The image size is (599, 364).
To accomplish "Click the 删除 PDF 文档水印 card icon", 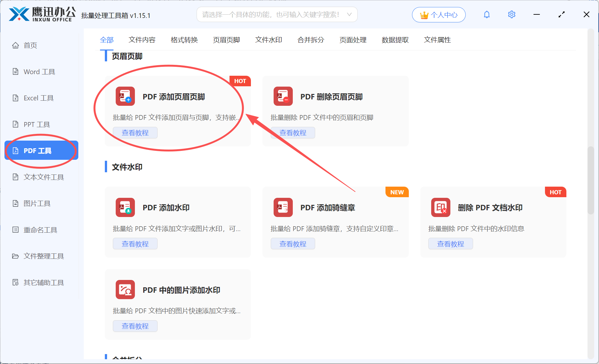I will pyautogui.click(x=441, y=207).
